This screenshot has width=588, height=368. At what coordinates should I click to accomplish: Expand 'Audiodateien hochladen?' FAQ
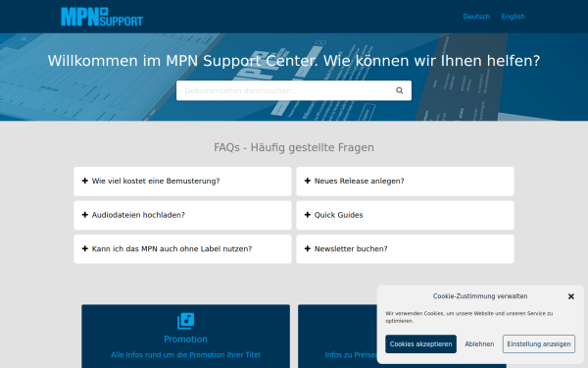(182, 215)
